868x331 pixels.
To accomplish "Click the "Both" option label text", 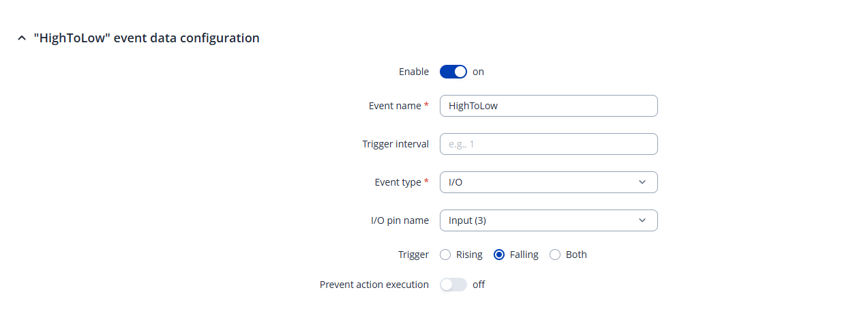I will pyautogui.click(x=576, y=255).
